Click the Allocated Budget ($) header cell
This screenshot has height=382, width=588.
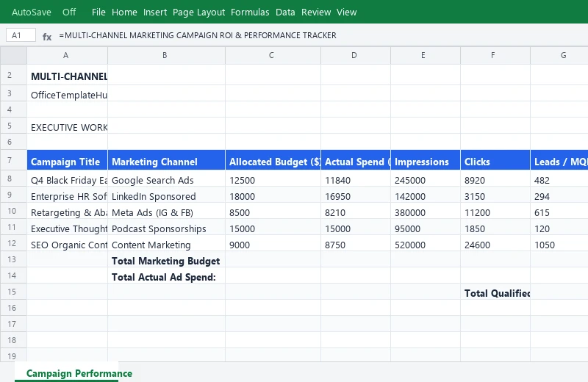pos(273,160)
